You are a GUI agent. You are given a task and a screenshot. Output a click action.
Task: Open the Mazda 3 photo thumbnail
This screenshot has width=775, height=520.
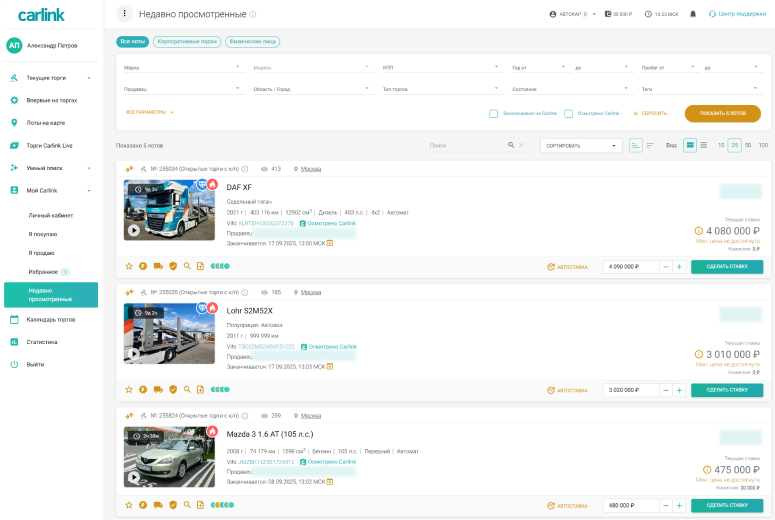pos(169,457)
